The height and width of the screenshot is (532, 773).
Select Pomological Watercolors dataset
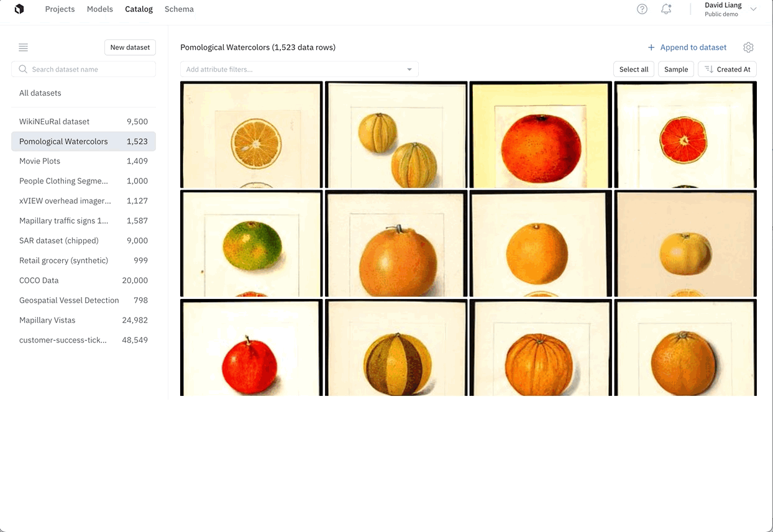point(83,141)
